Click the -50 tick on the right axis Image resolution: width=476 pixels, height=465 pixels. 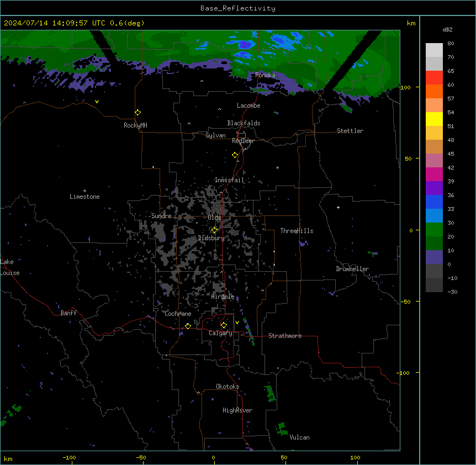pos(405,302)
